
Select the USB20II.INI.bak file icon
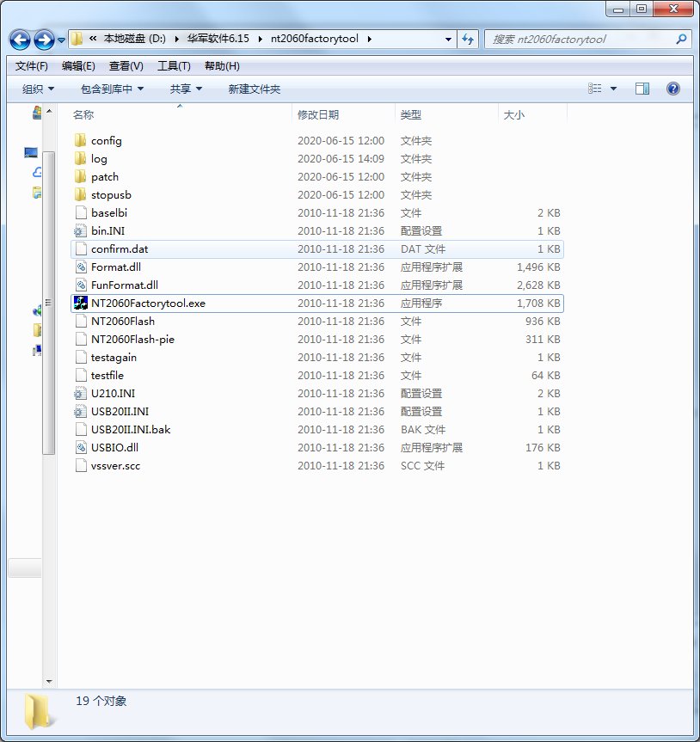click(x=81, y=429)
